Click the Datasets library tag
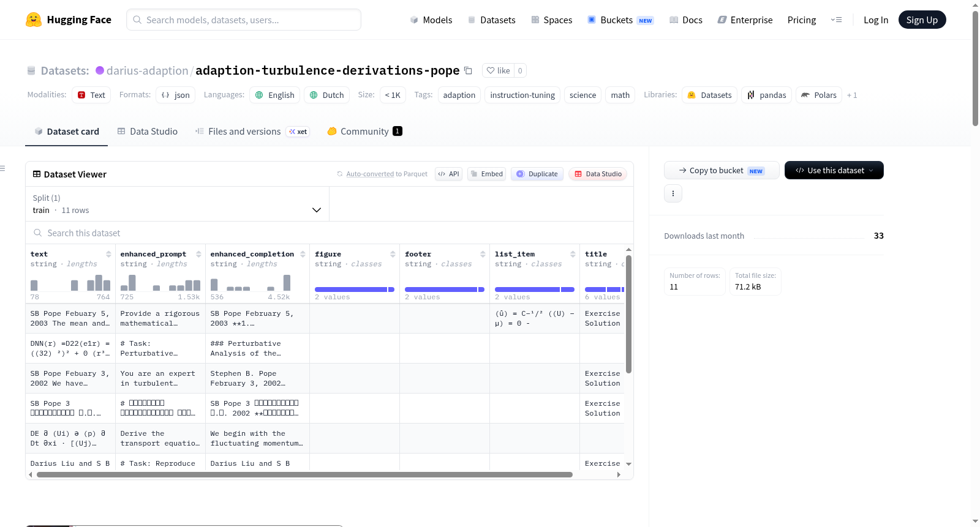The width and height of the screenshot is (980, 527). tap(710, 95)
